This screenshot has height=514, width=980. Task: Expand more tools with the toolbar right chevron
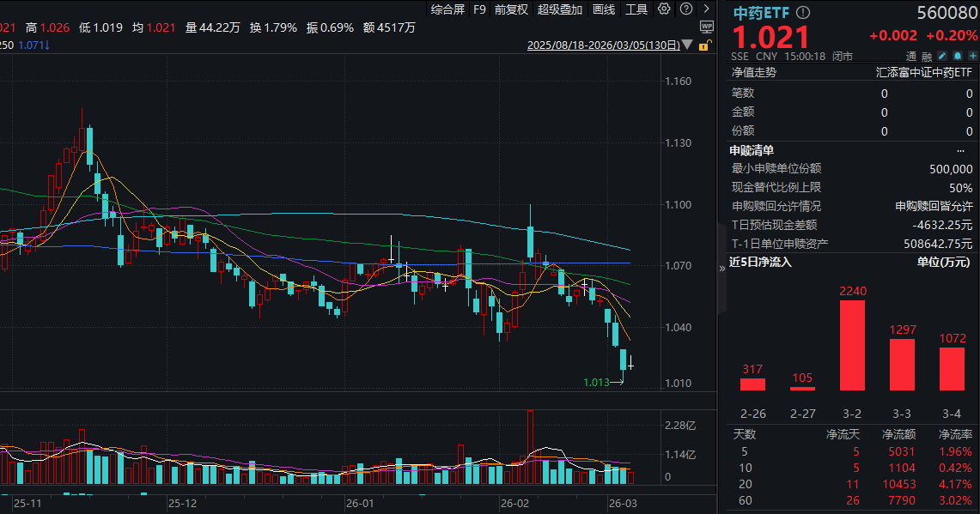click(706, 9)
